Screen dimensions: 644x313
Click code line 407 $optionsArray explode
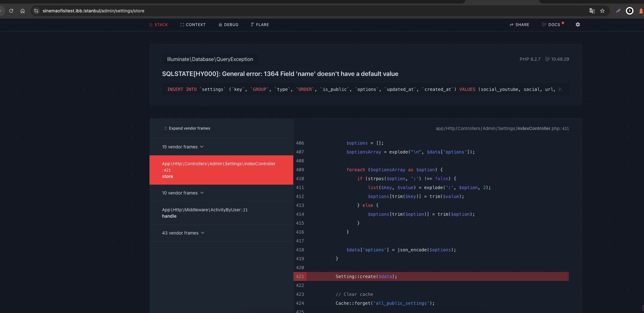410,152
